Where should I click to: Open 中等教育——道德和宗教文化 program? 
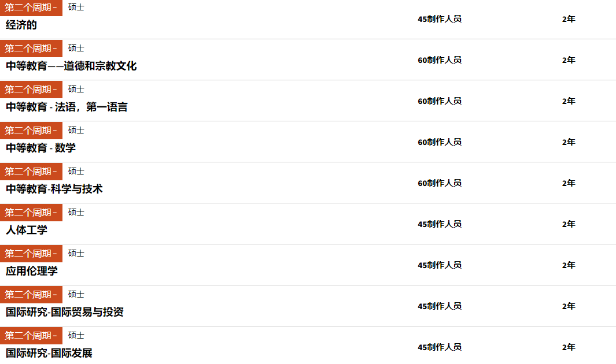71,66
